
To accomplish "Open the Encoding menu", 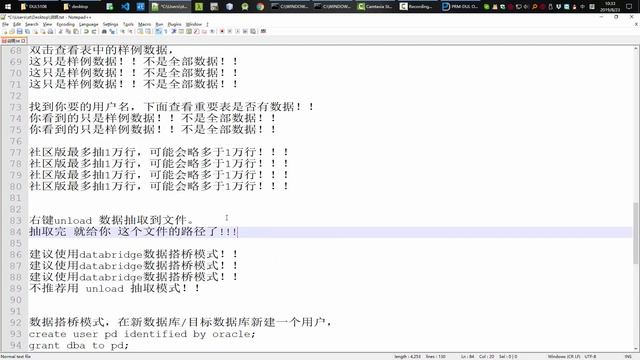I will point(65,24).
